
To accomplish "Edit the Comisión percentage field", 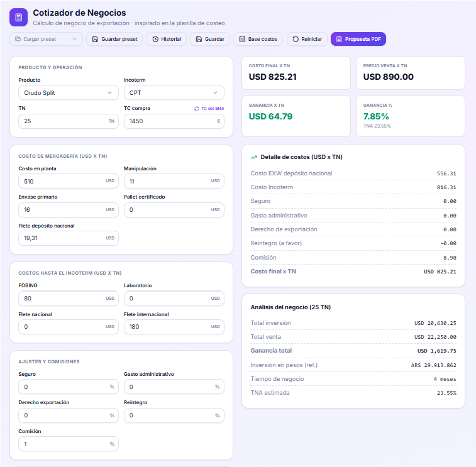I will [69, 444].
